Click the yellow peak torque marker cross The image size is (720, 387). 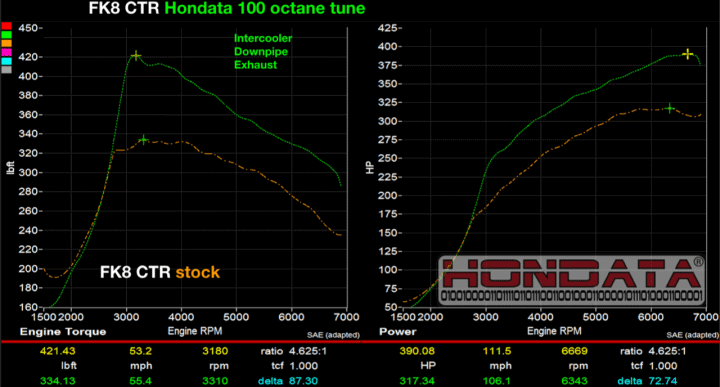pos(136,56)
